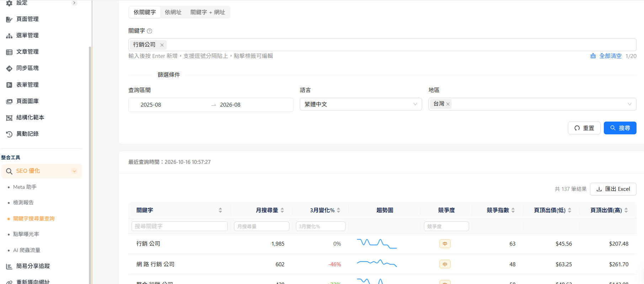The width and height of the screenshot is (644, 284).
Task: Open 結構化範本 in the sidebar
Action: point(30,117)
